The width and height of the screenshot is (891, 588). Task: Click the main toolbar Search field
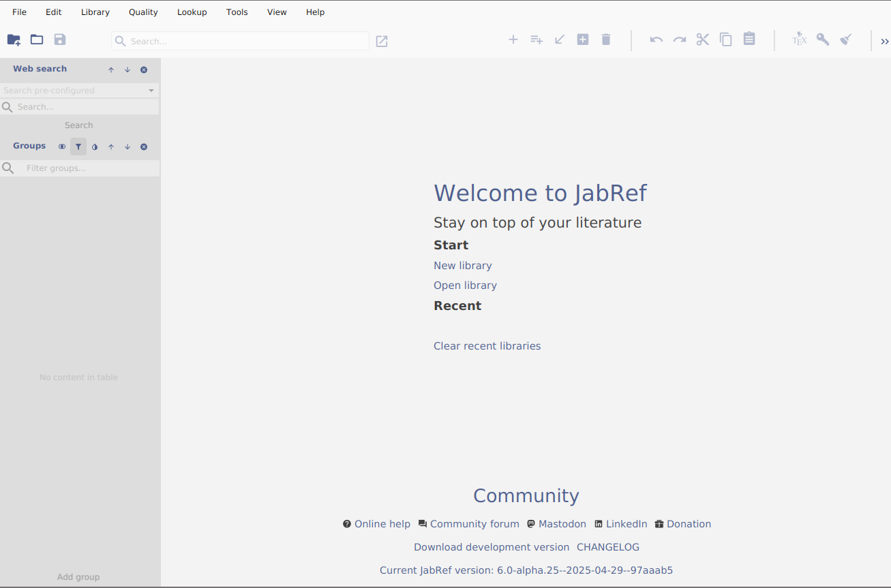(x=240, y=41)
